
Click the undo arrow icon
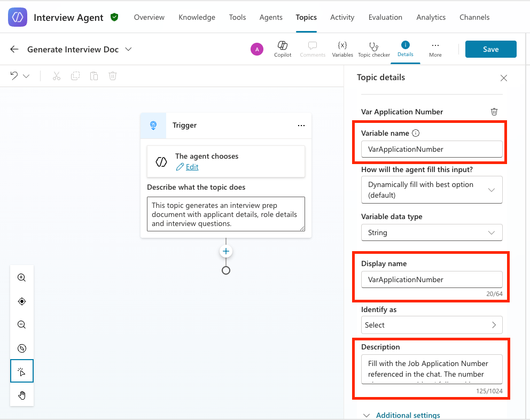14,76
